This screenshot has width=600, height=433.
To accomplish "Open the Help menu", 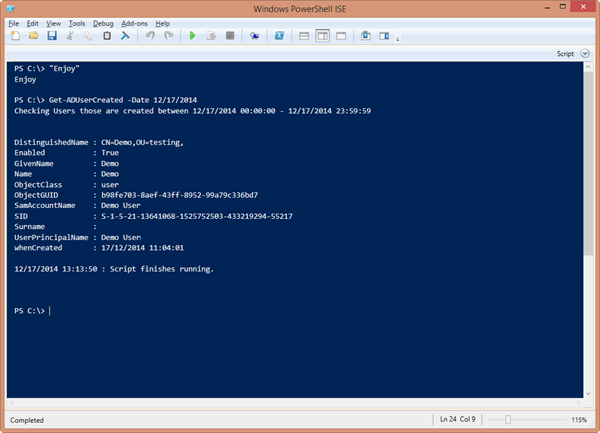I will pos(163,24).
